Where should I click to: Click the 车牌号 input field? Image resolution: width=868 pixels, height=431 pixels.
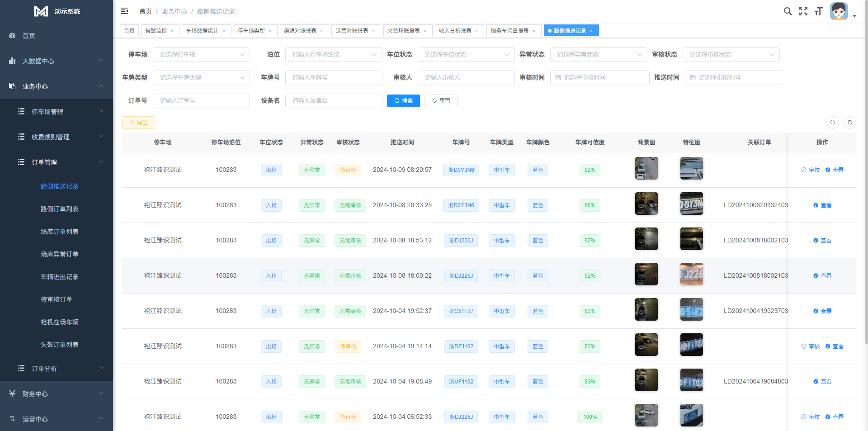[x=333, y=78]
